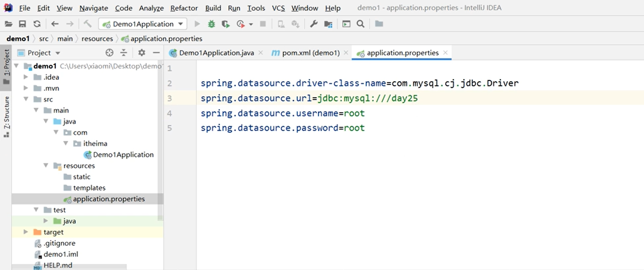Open the Demo1Application run configuration dropdown
The height and width of the screenshot is (270, 644).
pyautogui.click(x=143, y=24)
